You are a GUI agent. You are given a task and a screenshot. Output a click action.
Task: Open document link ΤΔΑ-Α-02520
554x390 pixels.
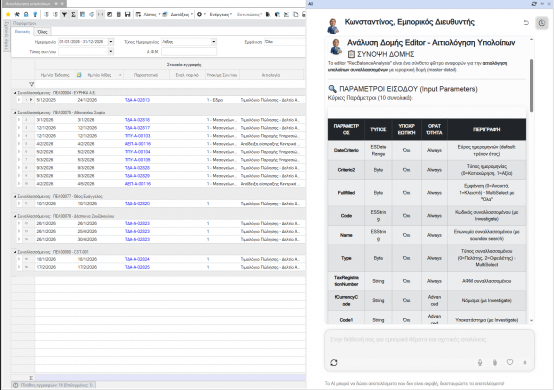pyautogui.click(x=137, y=203)
